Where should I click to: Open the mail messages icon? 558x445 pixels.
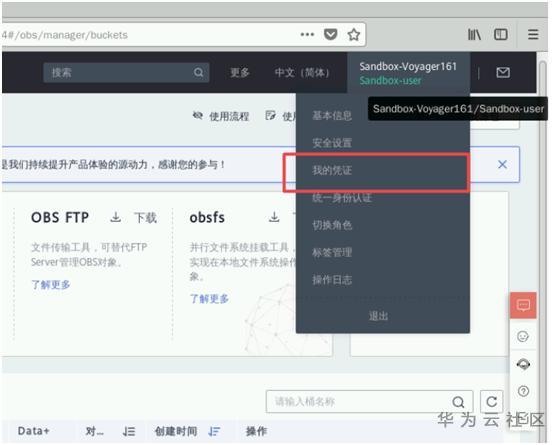click(503, 73)
